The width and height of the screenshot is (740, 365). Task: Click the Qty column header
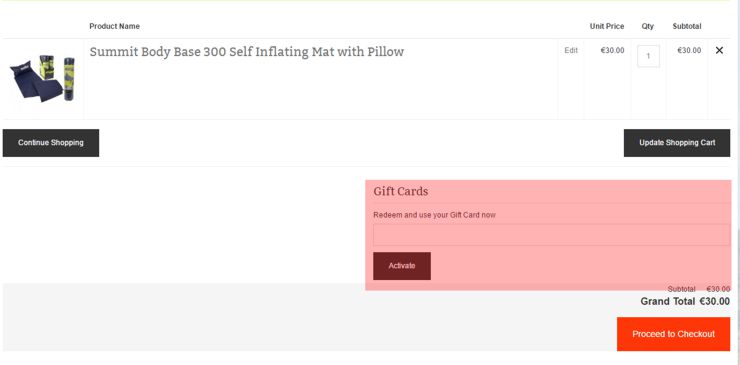click(648, 26)
